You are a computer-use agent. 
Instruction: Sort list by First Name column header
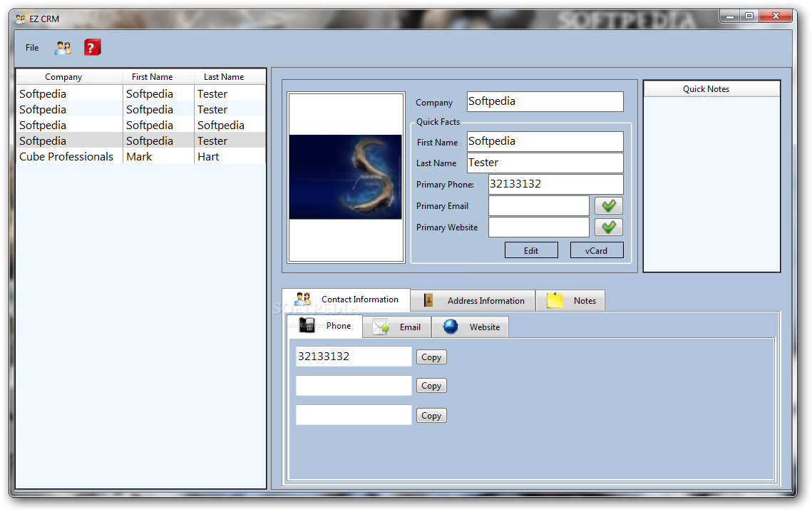tap(158, 77)
